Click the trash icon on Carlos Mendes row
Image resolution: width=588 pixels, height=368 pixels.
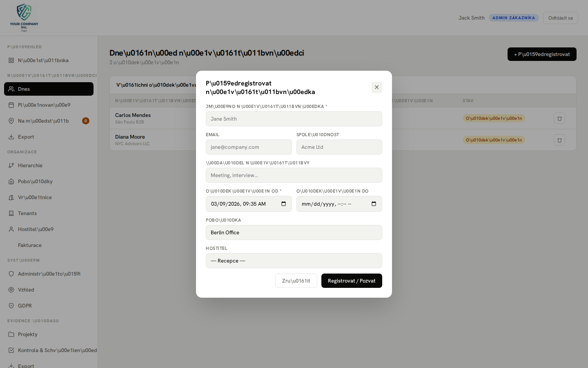(559, 118)
